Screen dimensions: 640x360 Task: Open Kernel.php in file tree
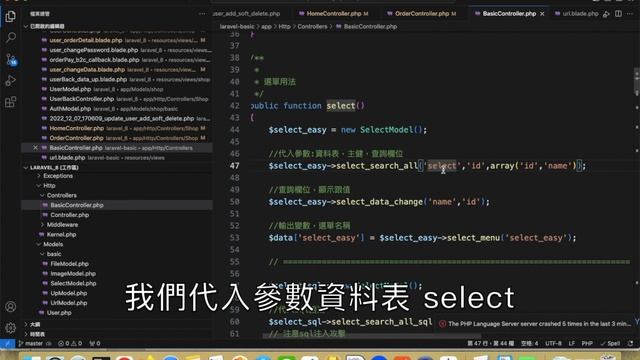[61, 235]
